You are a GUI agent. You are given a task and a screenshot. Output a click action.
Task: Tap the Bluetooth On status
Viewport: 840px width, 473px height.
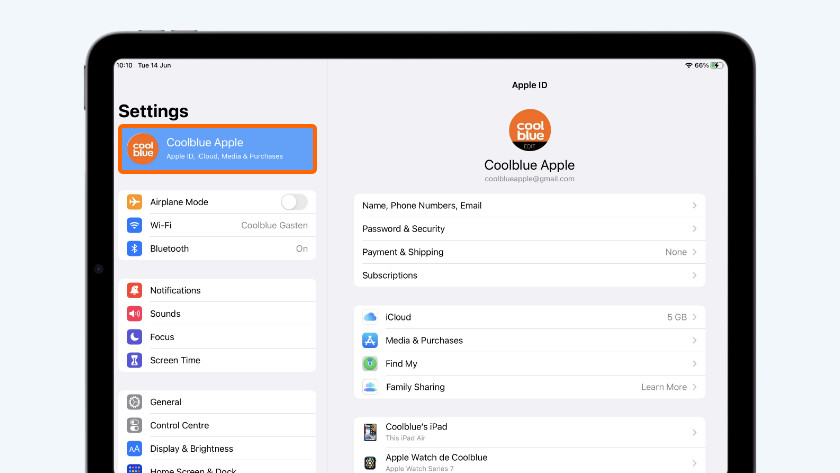click(x=302, y=249)
